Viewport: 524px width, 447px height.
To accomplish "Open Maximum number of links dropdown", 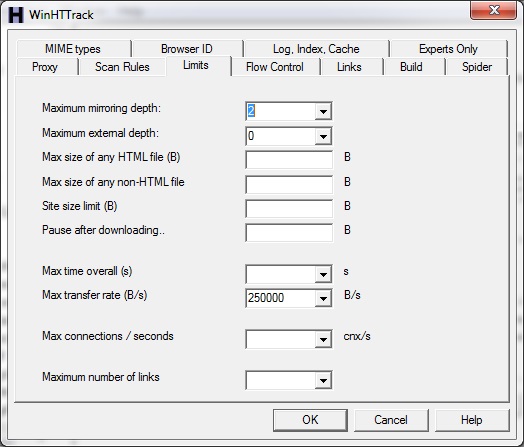I will click(323, 380).
